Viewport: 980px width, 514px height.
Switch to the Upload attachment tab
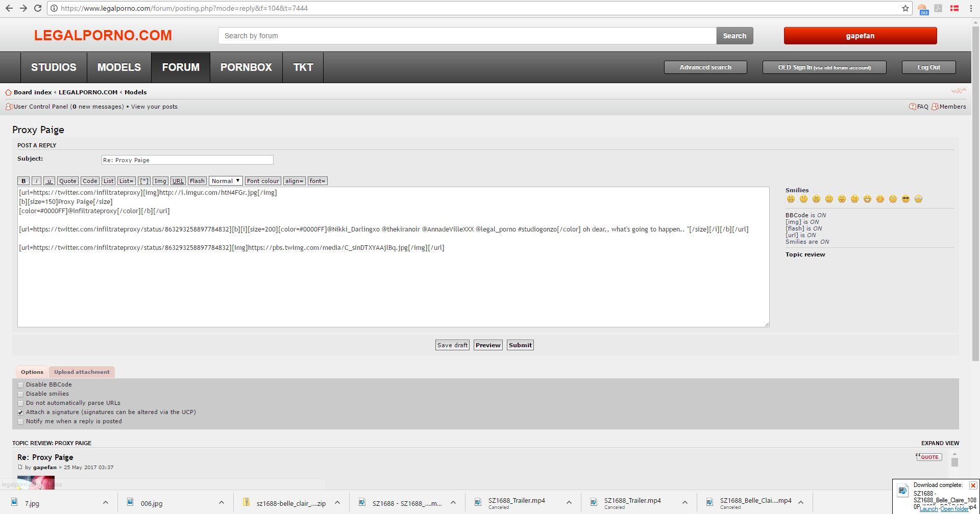(x=82, y=372)
